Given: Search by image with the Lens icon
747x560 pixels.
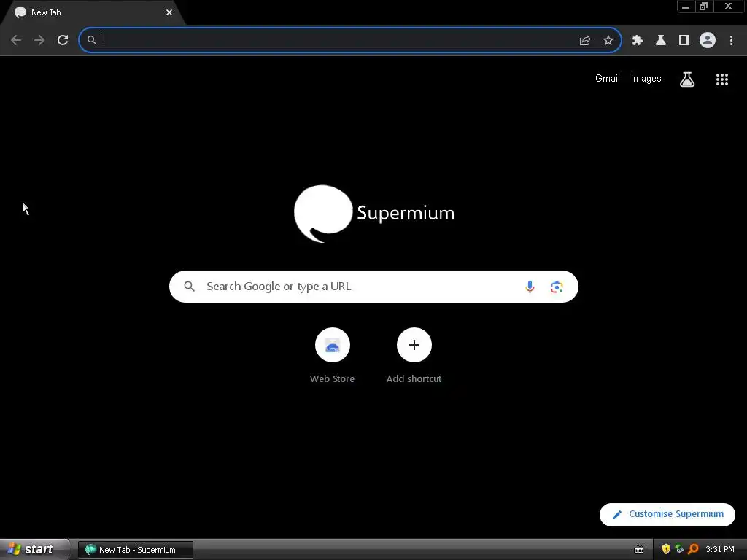Looking at the screenshot, I should tap(557, 287).
